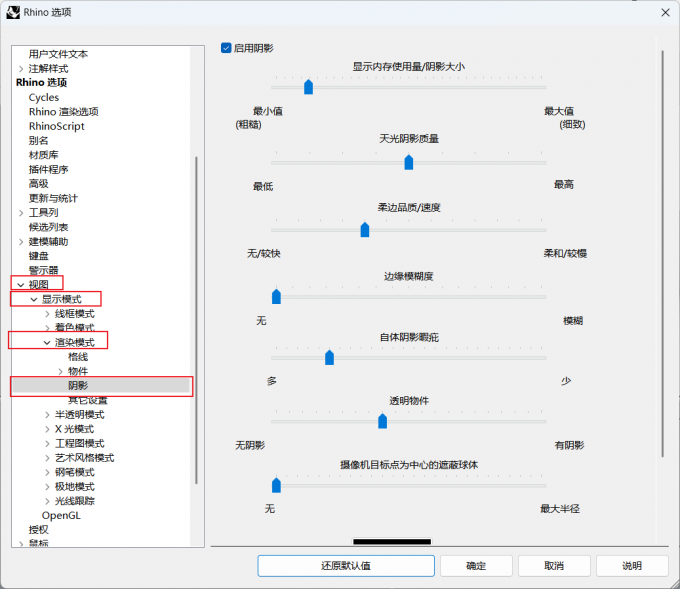
Task: Click the Rhino logo icon in title bar
Action: coord(13,12)
